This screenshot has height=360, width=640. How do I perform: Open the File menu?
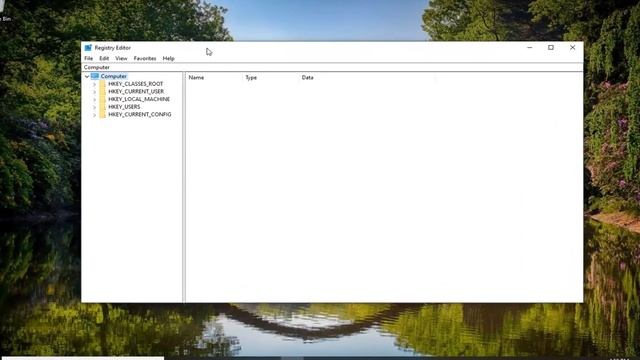(x=89, y=58)
